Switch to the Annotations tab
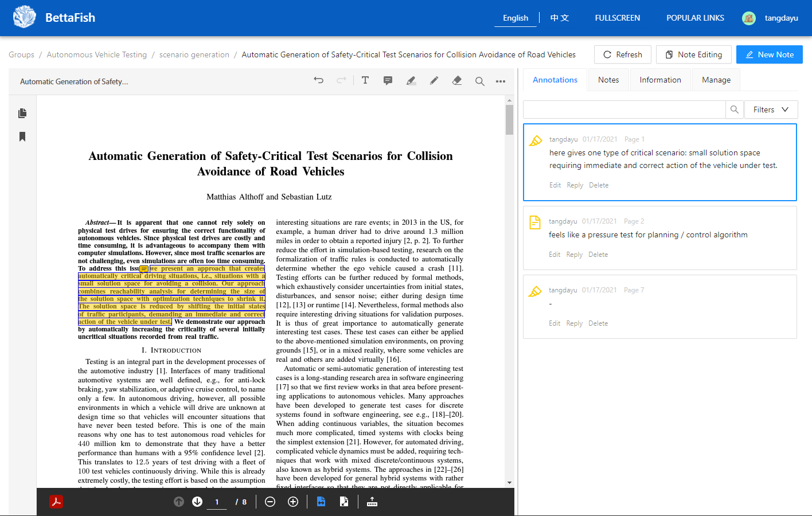This screenshot has height=516, width=812. point(555,80)
